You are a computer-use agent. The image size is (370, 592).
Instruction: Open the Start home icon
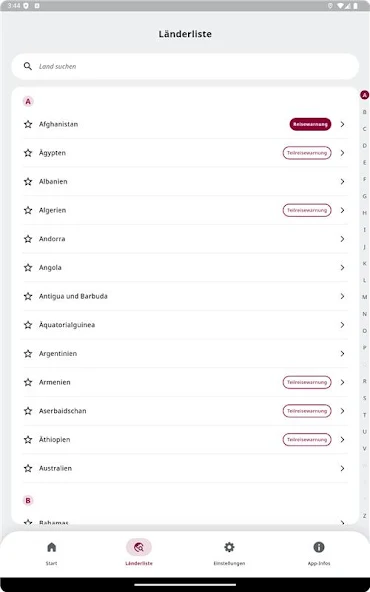pyautogui.click(x=52, y=547)
